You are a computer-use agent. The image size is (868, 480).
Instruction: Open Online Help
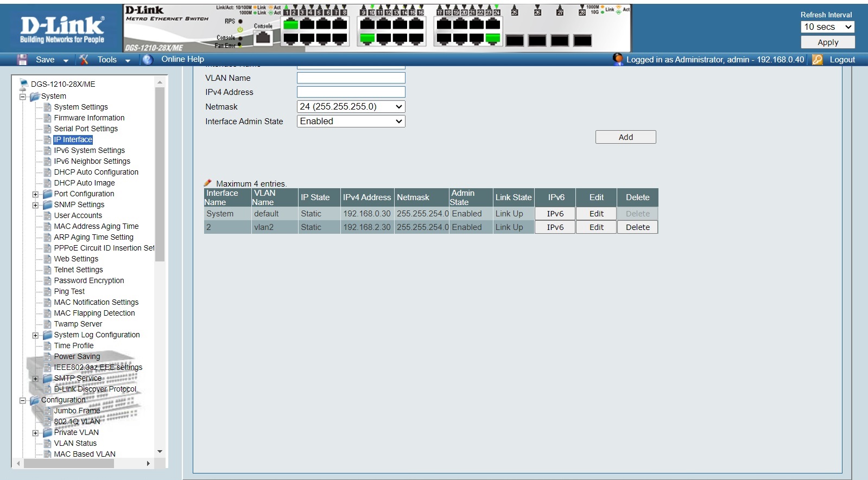182,59
